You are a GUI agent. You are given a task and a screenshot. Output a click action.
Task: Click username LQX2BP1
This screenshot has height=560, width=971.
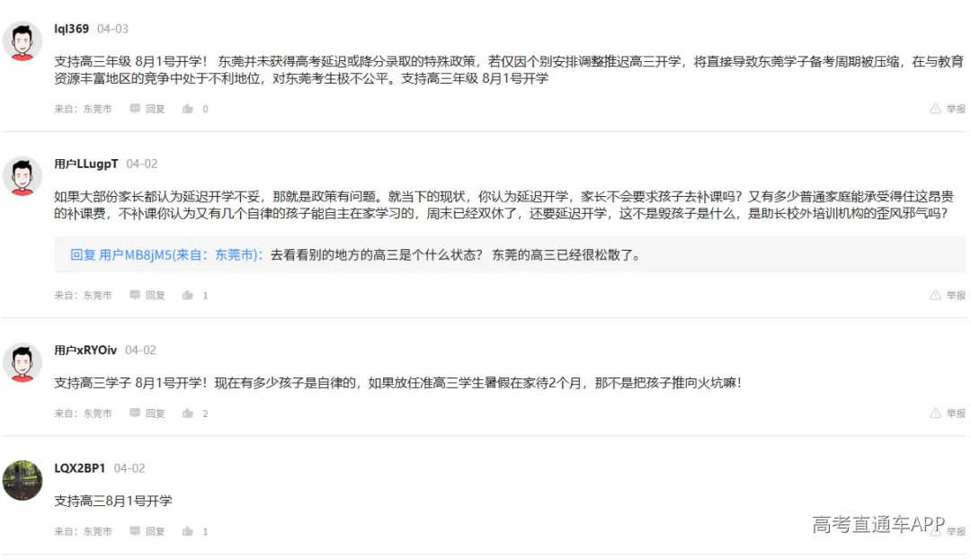click(80, 468)
